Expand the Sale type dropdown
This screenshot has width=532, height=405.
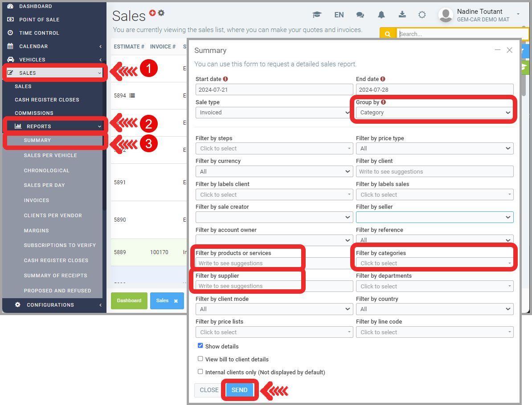[273, 113]
